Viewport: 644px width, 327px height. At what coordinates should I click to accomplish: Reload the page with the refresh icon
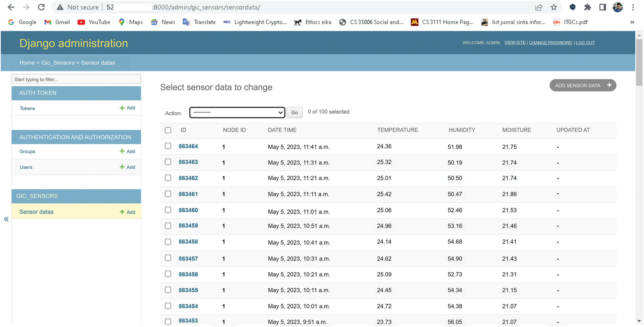(41, 7)
